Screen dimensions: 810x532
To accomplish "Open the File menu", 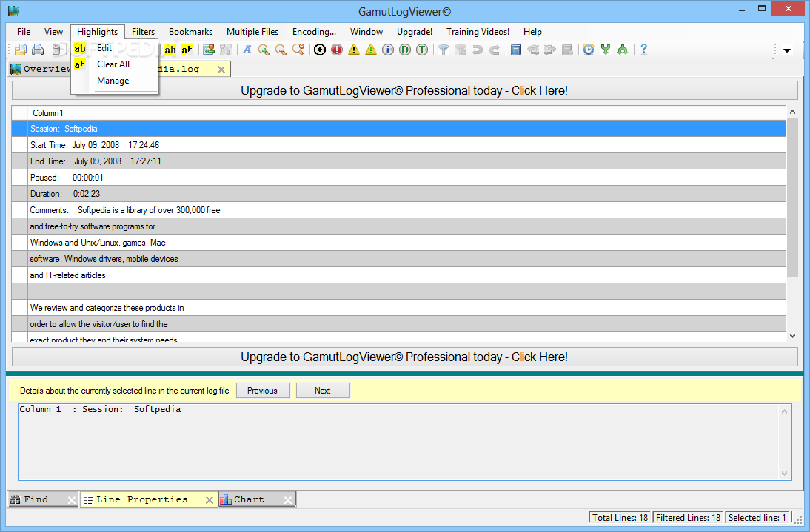I will click(24, 32).
